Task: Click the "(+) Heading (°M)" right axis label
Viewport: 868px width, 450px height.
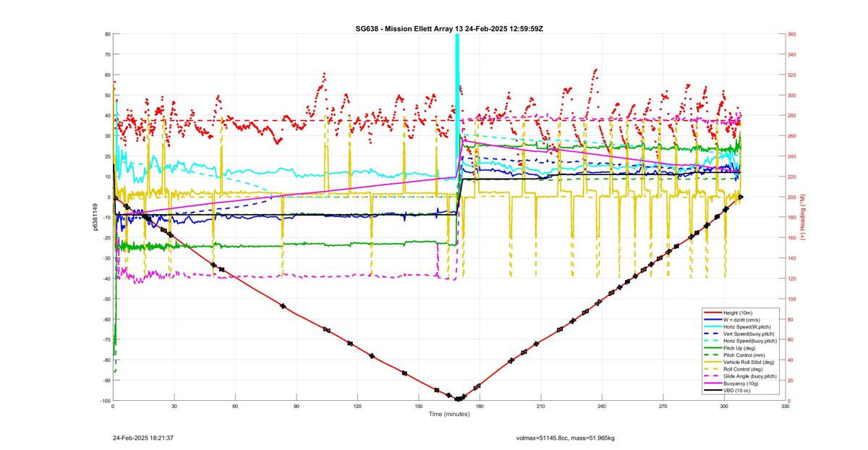Action: coord(802,217)
